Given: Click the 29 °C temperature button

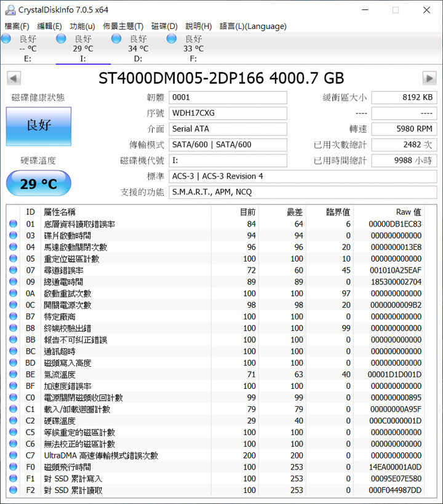Looking at the screenshot, I should [x=39, y=183].
